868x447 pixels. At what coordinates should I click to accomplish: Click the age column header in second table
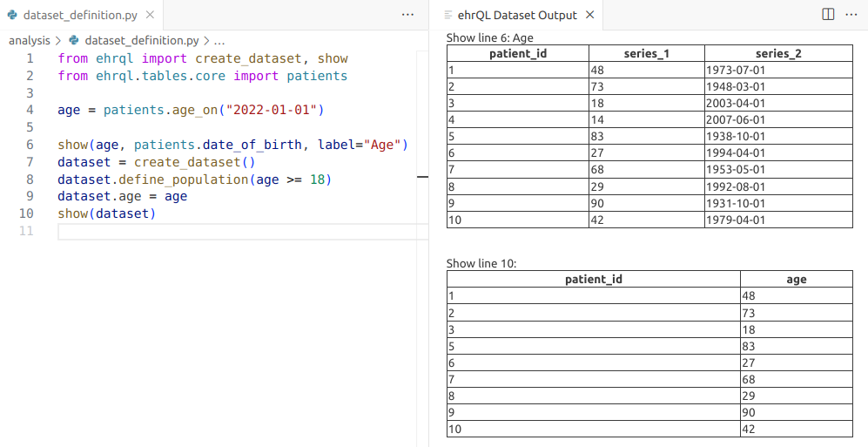pos(796,280)
